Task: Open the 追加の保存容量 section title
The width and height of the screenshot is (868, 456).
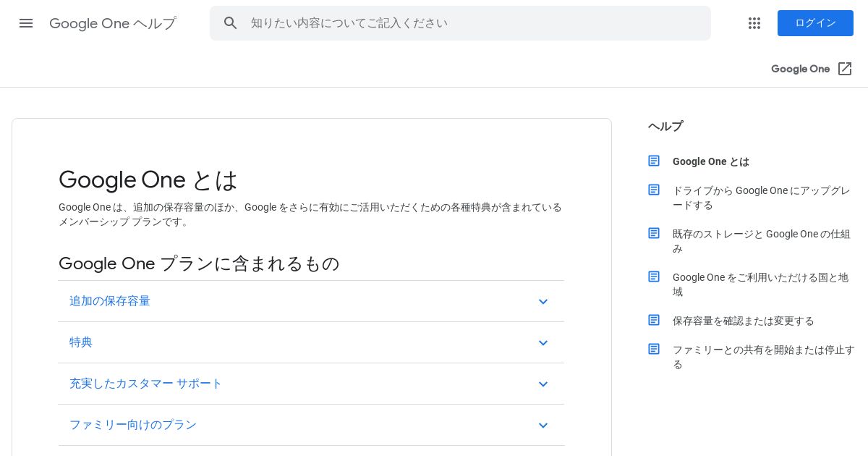Action: point(110,301)
